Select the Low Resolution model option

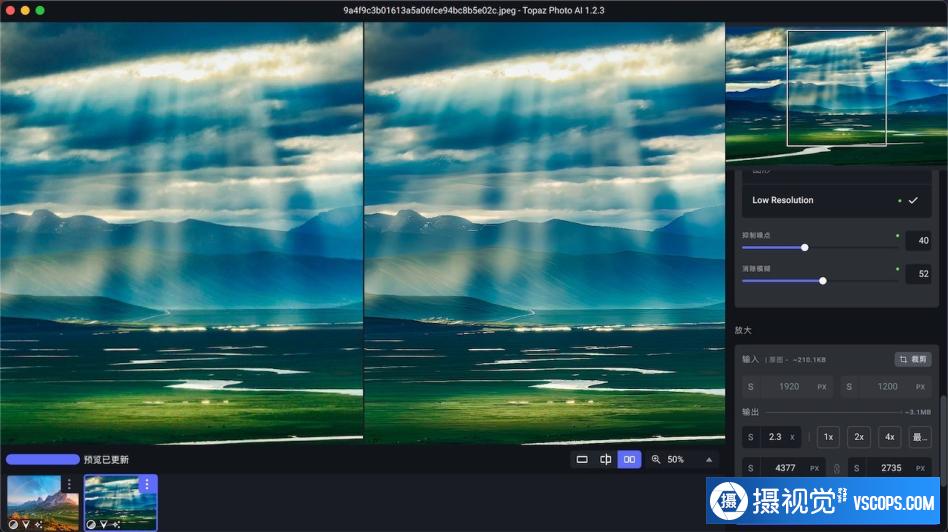(x=837, y=200)
